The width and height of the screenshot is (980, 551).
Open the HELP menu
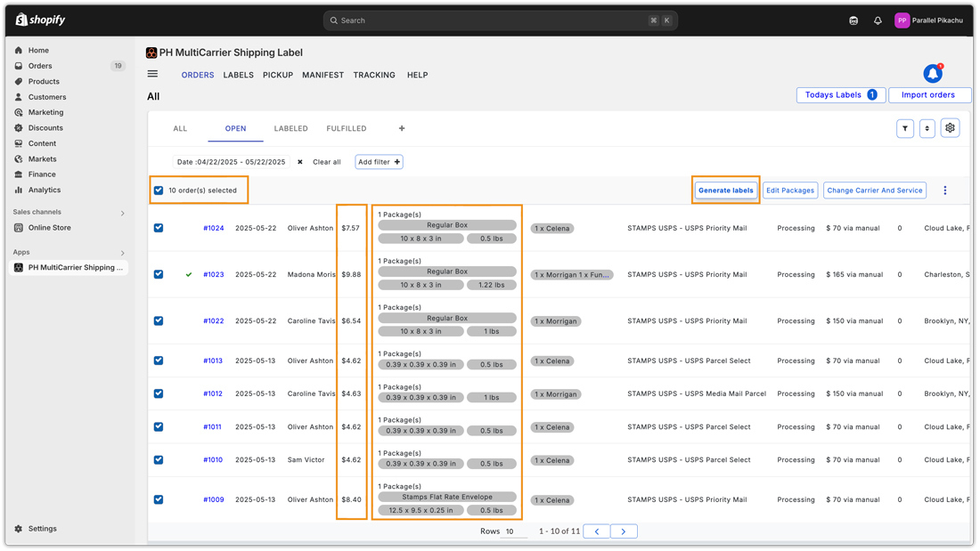point(418,75)
